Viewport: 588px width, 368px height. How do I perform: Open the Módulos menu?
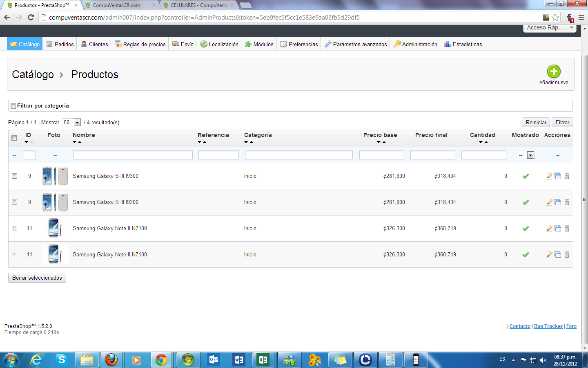point(259,44)
